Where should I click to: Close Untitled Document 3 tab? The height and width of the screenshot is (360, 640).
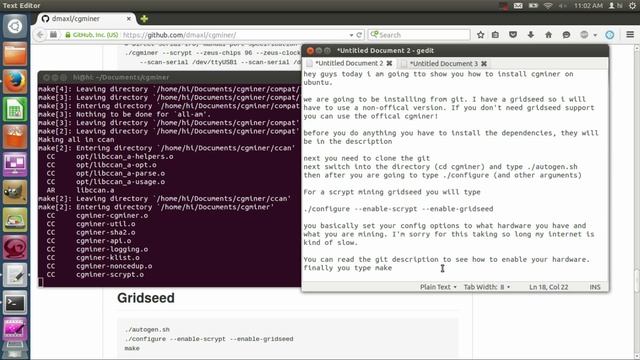pos(484,63)
